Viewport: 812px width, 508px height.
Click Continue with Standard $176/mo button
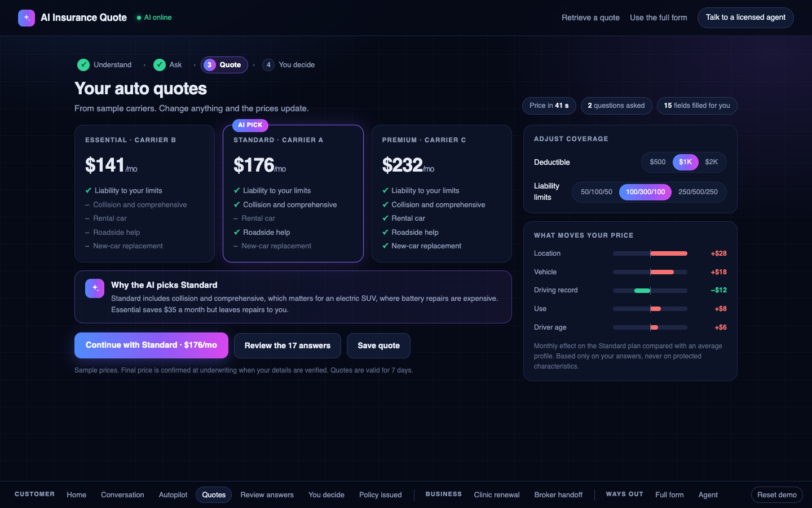pos(151,345)
